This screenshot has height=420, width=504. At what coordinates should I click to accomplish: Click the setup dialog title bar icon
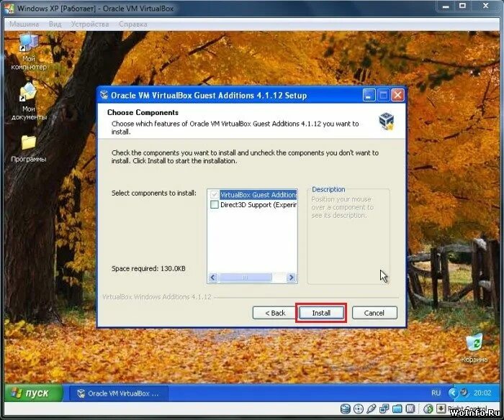[x=104, y=96]
